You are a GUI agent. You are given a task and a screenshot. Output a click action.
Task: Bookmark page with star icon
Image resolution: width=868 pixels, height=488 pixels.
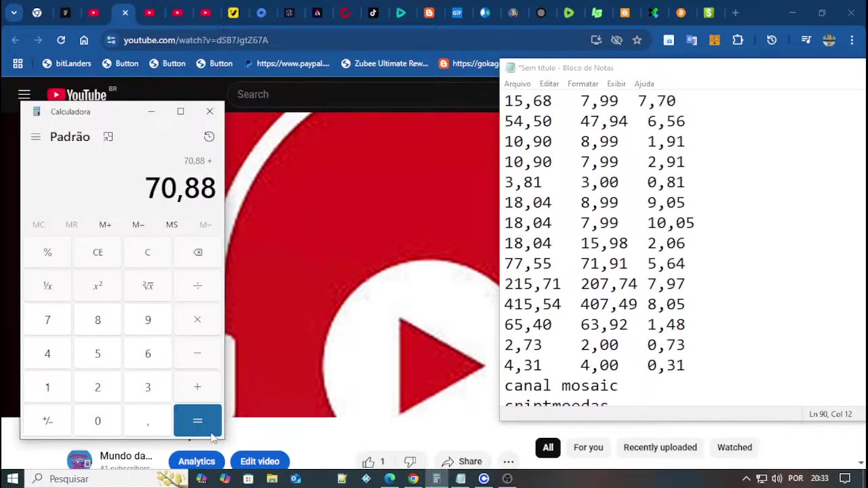(637, 40)
